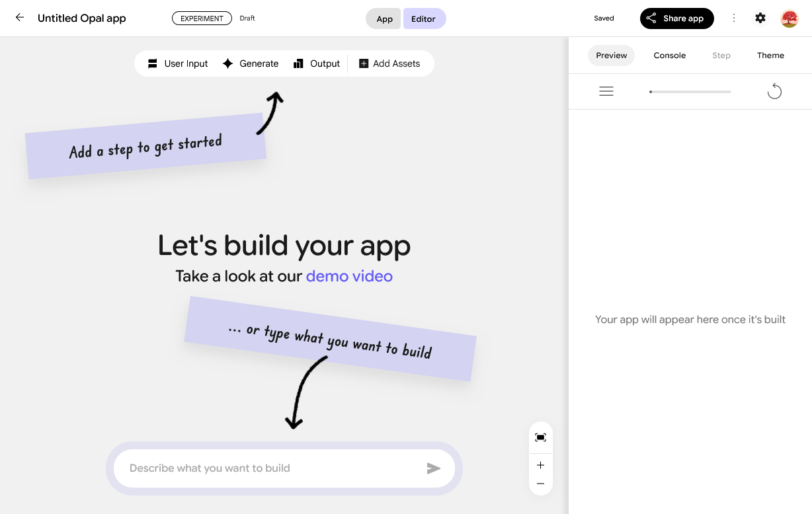The image size is (812, 514).
Task: Zoom out with the minus icon
Action: coord(540,484)
